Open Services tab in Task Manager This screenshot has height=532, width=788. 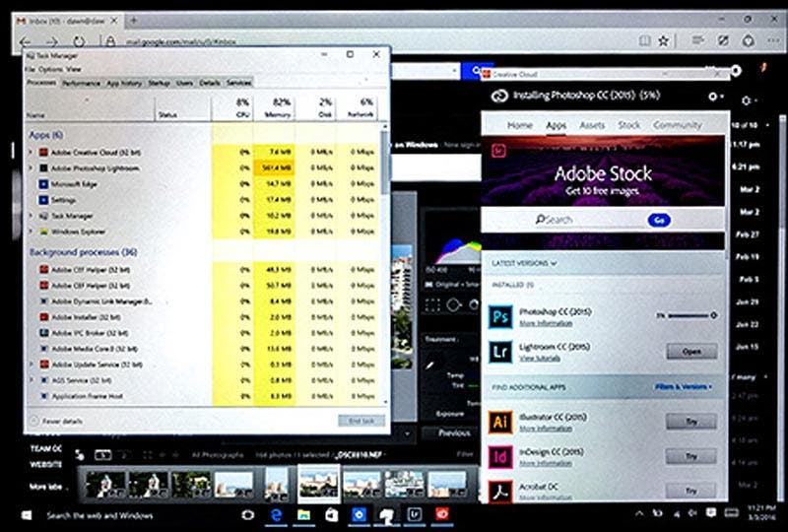pos(238,83)
